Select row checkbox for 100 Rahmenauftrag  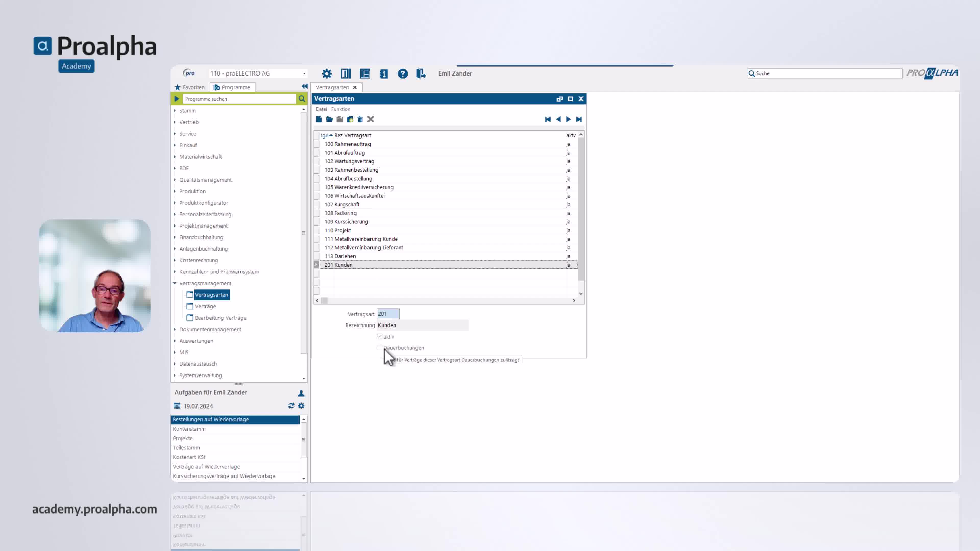316,144
